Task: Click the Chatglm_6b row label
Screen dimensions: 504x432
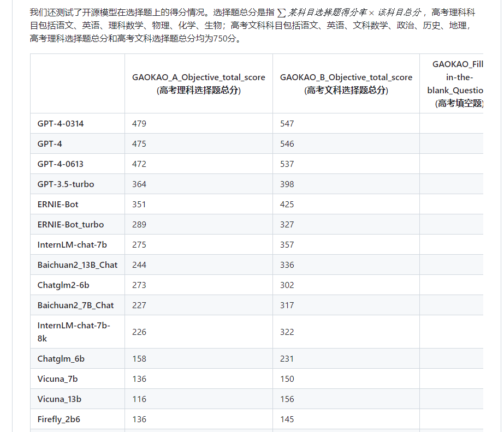Action: coord(61,359)
